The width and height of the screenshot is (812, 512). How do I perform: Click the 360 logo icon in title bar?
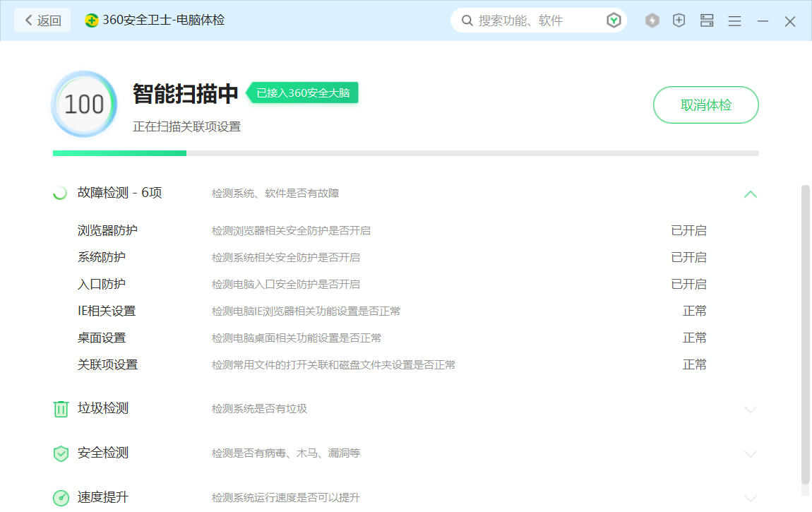[92, 20]
